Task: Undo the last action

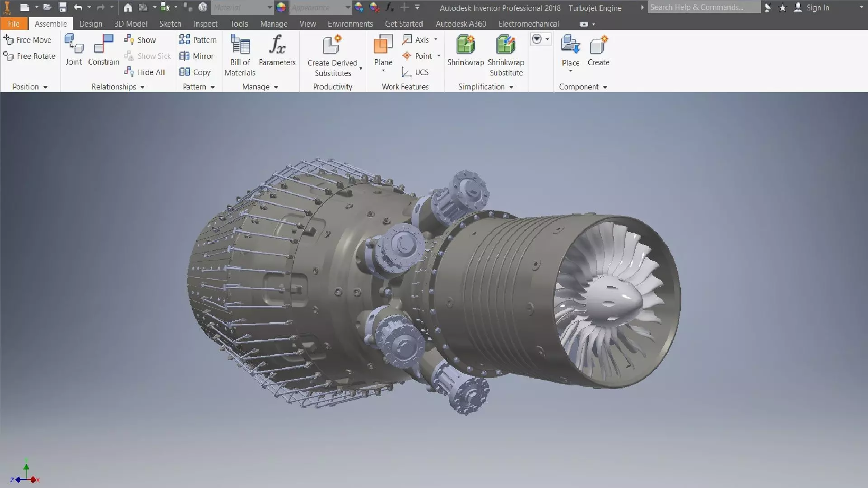Action: [x=78, y=7]
